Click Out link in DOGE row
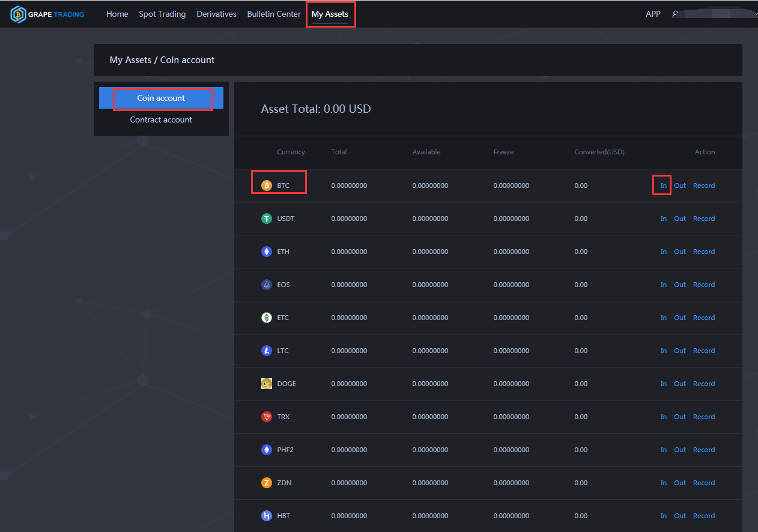Viewport: 758px width, 532px height. (679, 384)
